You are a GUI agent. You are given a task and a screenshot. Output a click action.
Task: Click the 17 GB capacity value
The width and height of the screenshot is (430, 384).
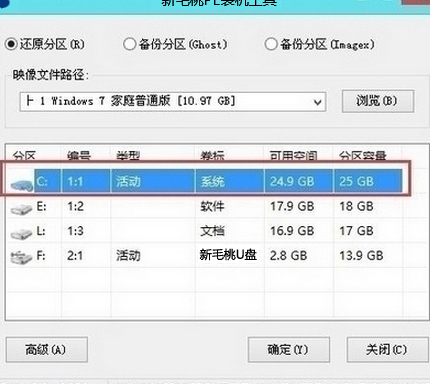(356, 231)
